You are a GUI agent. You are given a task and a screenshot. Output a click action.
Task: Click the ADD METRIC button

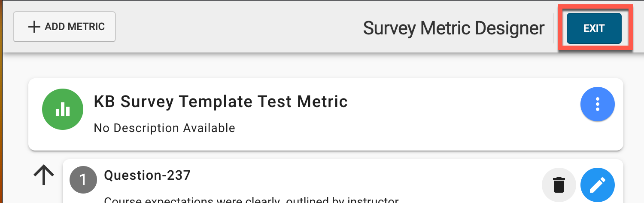(x=64, y=27)
